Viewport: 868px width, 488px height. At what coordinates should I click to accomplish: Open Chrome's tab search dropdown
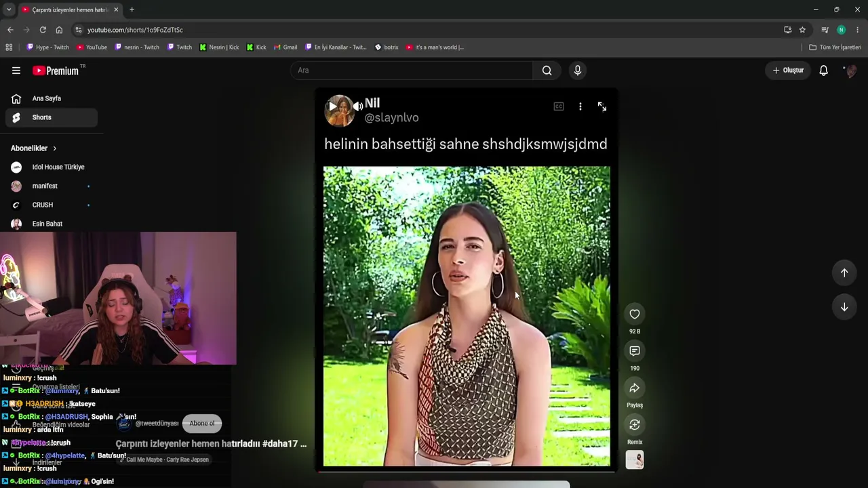pos(9,9)
